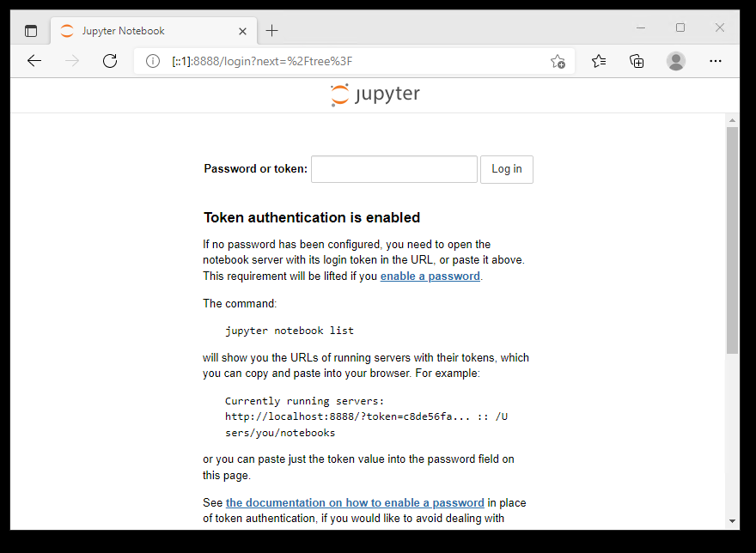756x553 pixels.
Task: Click the Log in button
Action: pos(506,169)
